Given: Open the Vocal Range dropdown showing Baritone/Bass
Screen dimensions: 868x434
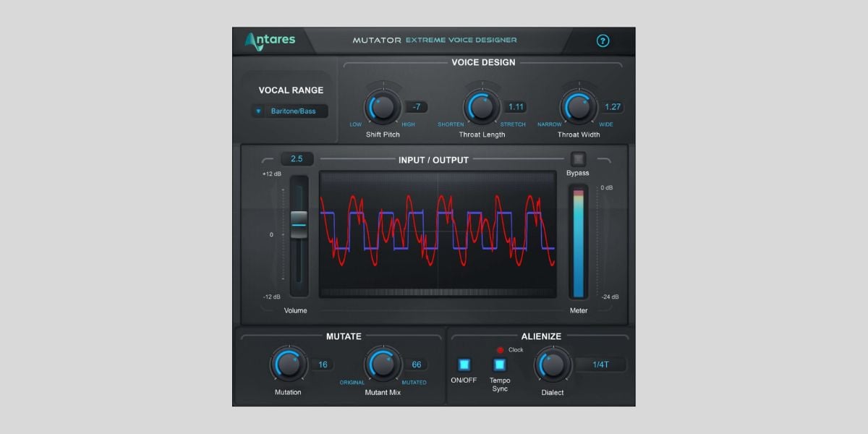Looking at the screenshot, I should [x=289, y=111].
